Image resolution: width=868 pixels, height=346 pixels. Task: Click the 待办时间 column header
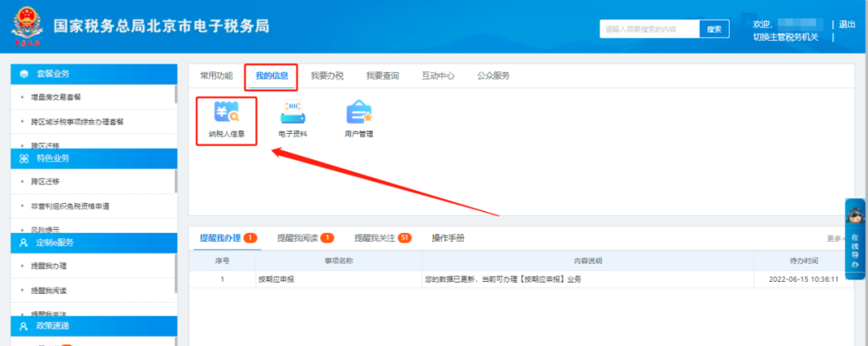click(x=804, y=261)
